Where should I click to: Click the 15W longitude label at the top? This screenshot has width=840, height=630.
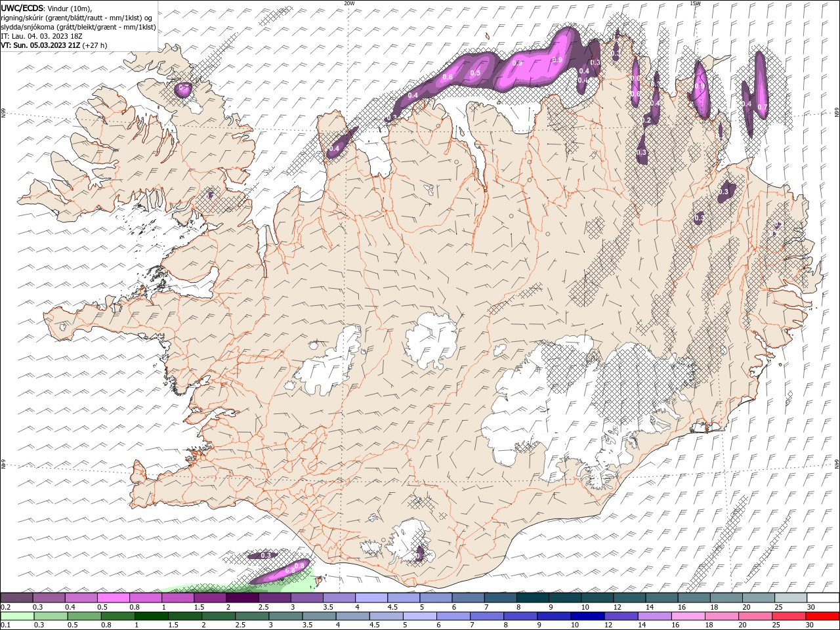point(695,3)
